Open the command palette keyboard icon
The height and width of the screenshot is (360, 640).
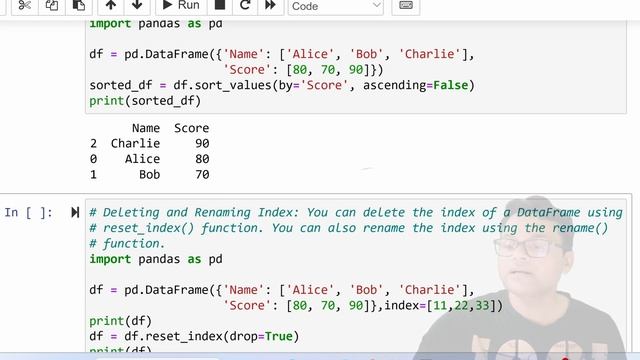[x=406, y=6]
